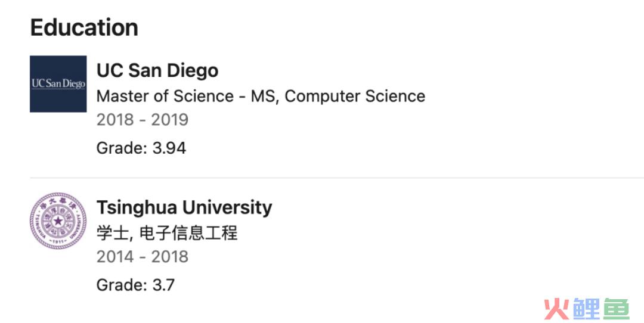The image size is (644, 323).
Task: Open the Tsinghua University school name
Action: 184,207
